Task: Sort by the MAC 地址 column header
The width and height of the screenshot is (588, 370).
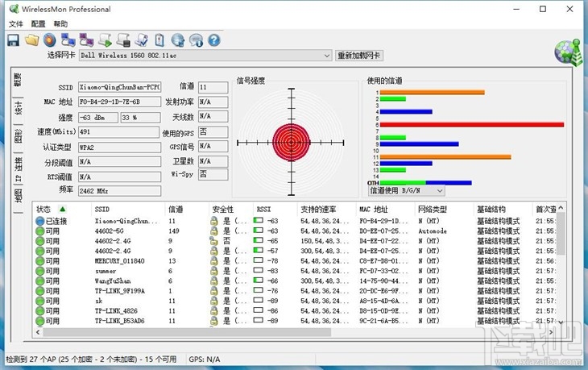Action: coord(374,209)
